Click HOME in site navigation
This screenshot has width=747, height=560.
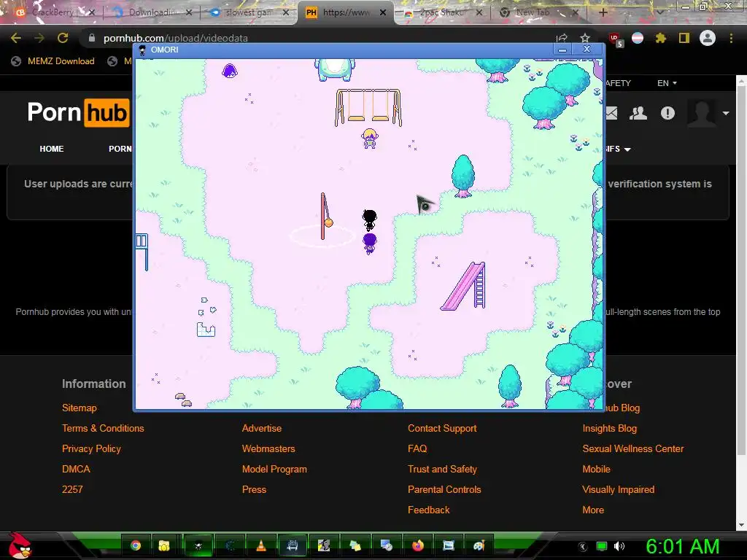pyautogui.click(x=52, y=149)
